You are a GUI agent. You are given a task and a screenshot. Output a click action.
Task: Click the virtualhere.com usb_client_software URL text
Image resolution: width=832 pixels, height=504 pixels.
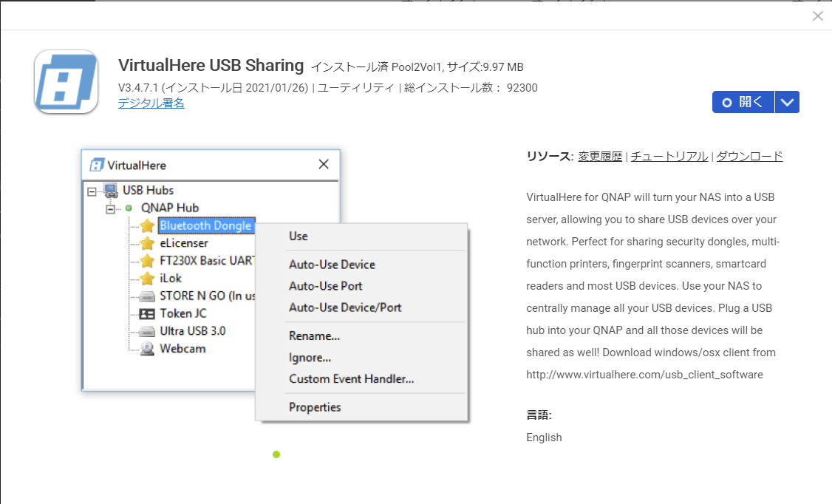coord(644,375)
